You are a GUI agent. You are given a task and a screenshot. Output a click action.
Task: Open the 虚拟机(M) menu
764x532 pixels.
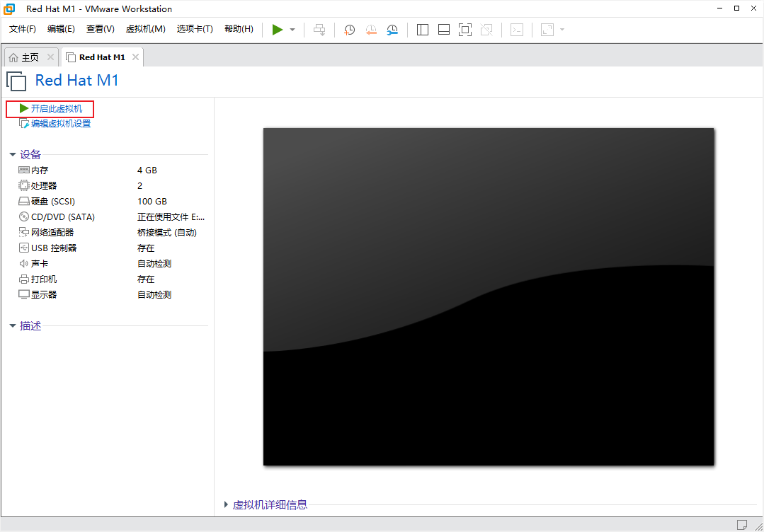click(x=145, y=29)
